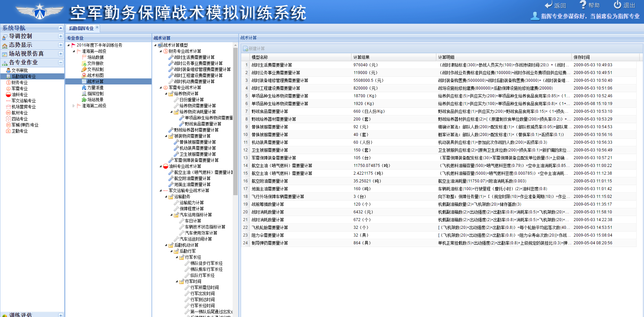Select the 军械(弹药)专业 icon
The image size is (644, 317).
8,125
